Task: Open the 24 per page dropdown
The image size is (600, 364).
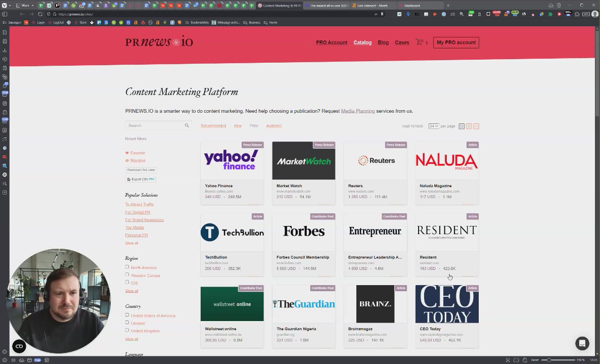Action: point(434,126)
